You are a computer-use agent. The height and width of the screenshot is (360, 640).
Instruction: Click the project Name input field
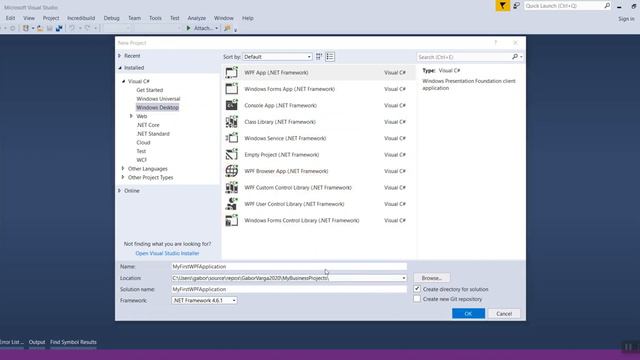[x=289, y=267]
